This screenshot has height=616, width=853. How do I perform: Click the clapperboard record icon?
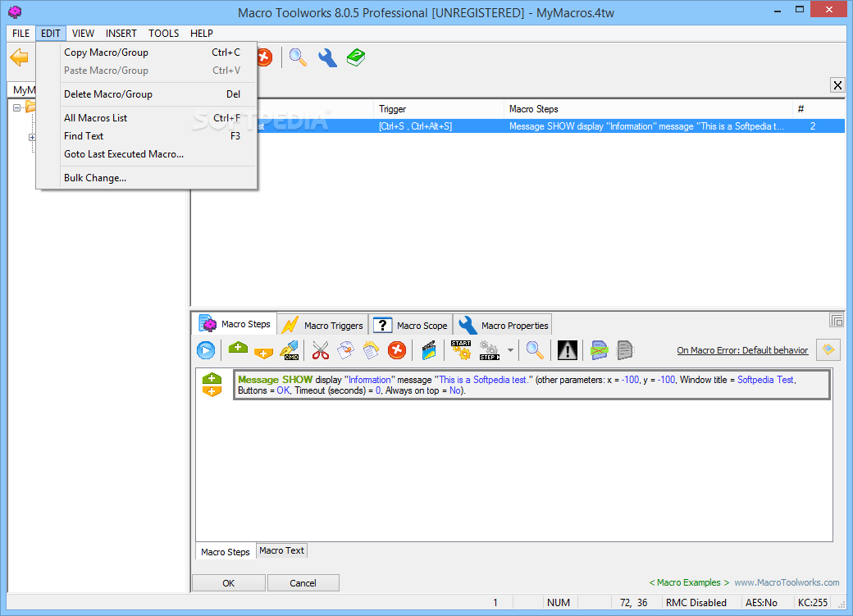(429, 350)
